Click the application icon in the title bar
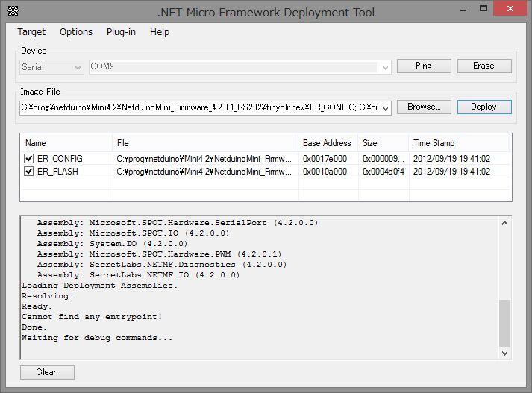The height and width of the screenshot is (393, 532). point(13,11)
